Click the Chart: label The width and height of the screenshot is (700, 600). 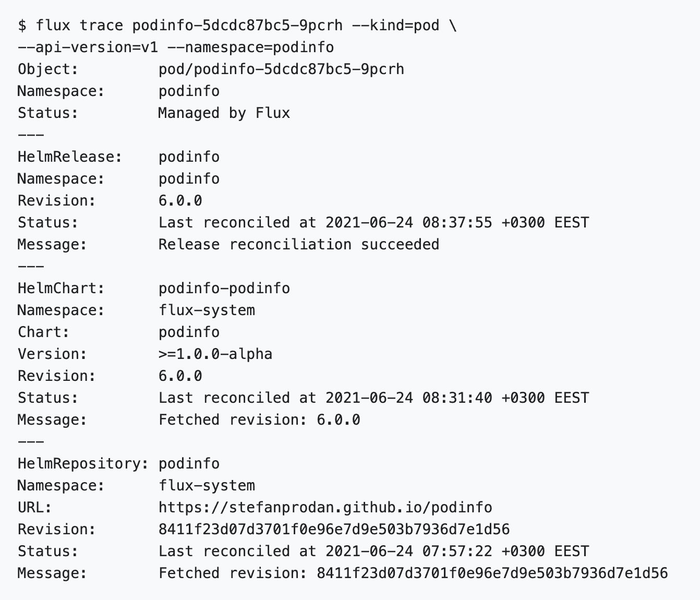pyautogui.click(x=44, y=332)
